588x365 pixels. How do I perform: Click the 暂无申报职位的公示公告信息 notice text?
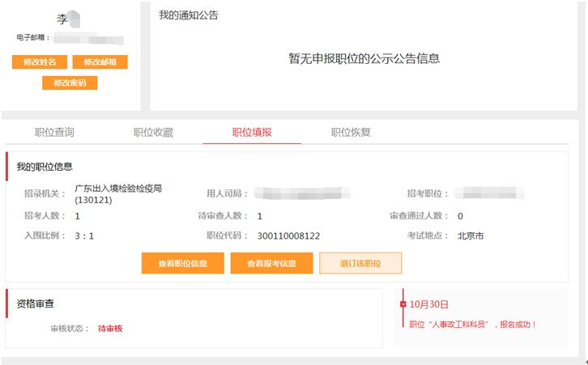tap(364, 58)
